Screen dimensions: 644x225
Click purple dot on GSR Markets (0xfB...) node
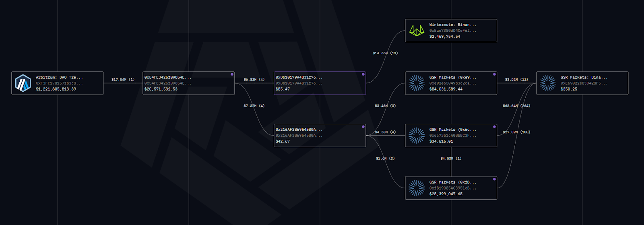(494, 179)
